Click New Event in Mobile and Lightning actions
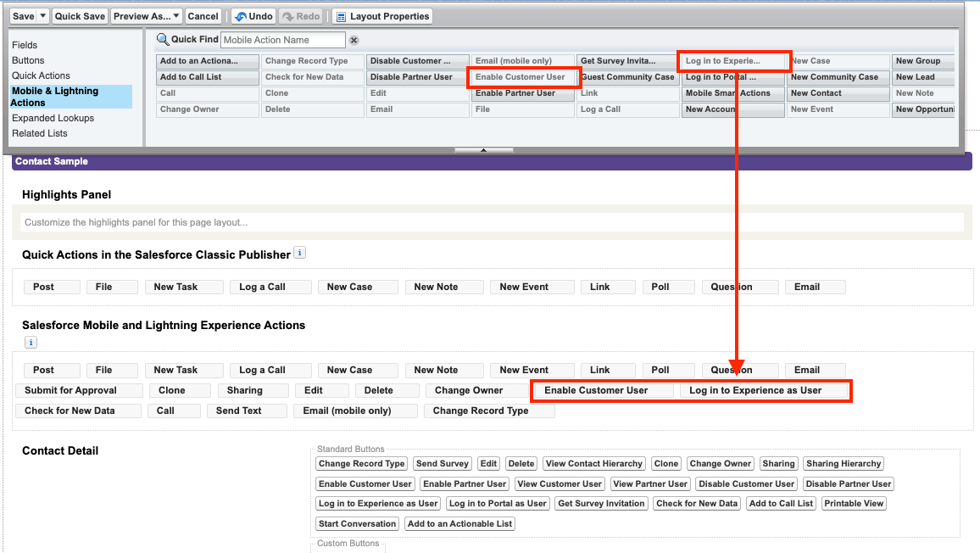This screenshot has height=553, width=980. (x=532, y=370)
